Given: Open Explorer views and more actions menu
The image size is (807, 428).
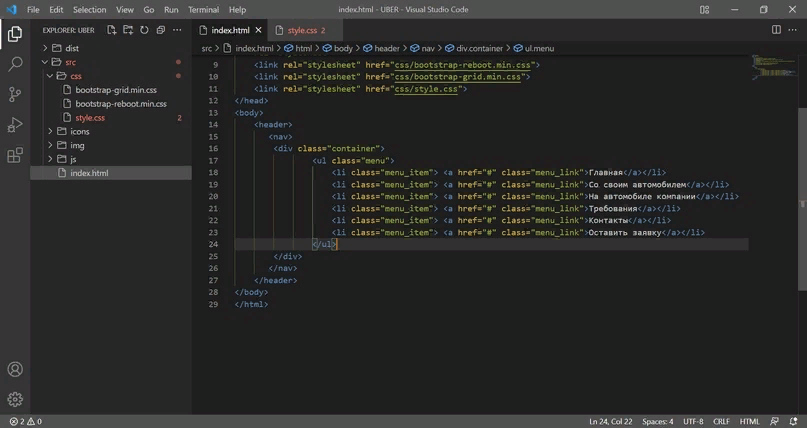Looking at the screenshot, I should pos(177,30).
